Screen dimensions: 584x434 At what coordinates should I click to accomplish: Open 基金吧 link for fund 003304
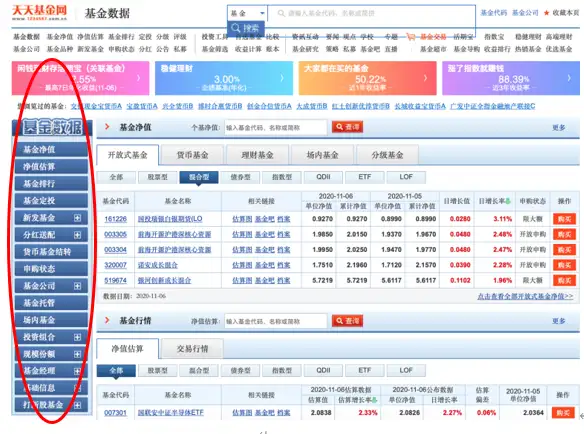pyautogui.click(x=265, y=250)
